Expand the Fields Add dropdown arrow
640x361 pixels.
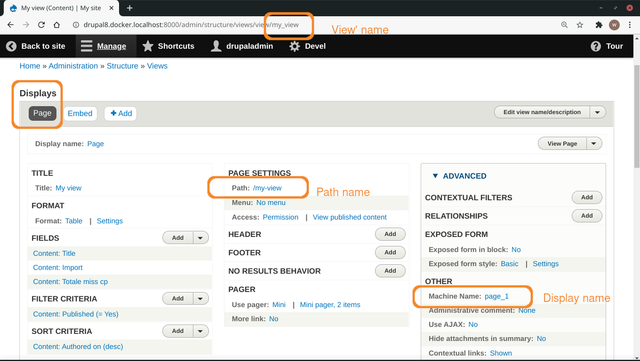(x=200, y=237)
